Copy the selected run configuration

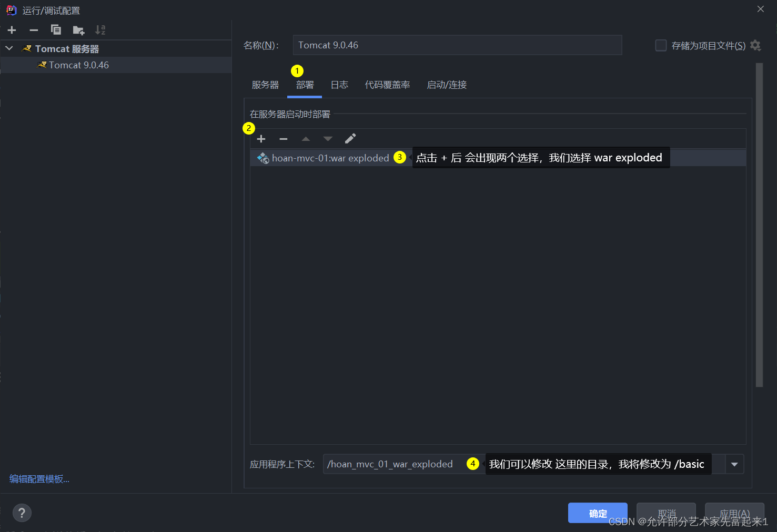tap(56, 30)
